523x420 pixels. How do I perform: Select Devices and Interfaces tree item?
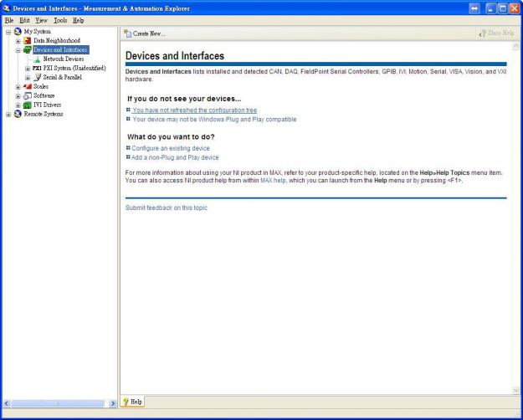(x=61, y=49)
